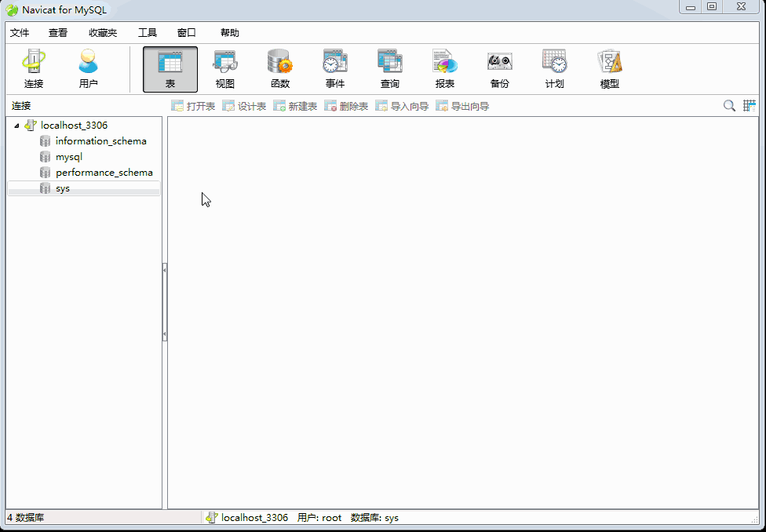The image size is (766, 532).
Task: Collapse the localhost_3306 connection tree arrow
Action: point(16,126)
